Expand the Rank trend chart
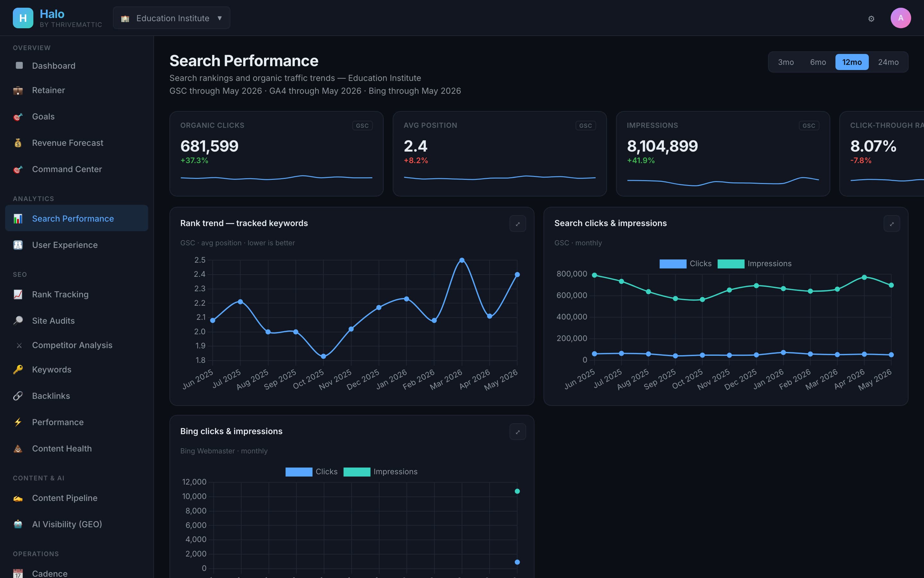Viewport: 924px width, 578px height. pos(518,223)
